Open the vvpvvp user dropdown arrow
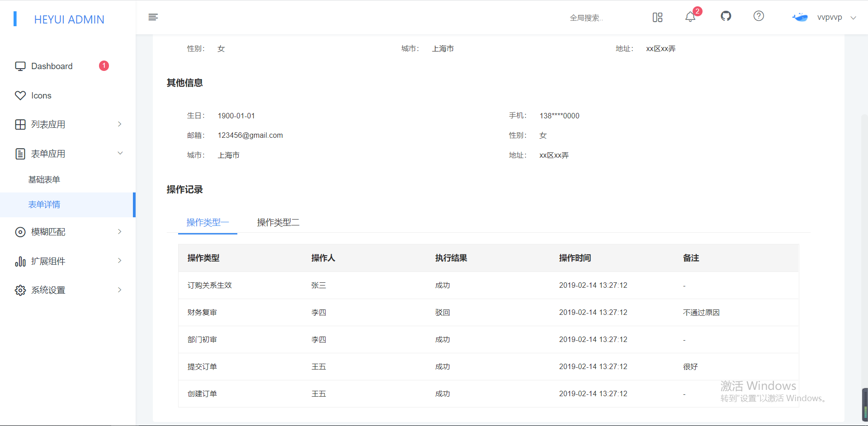Viewport: 868px width, 426px height. pyautogui.click(x=854, y=18)
